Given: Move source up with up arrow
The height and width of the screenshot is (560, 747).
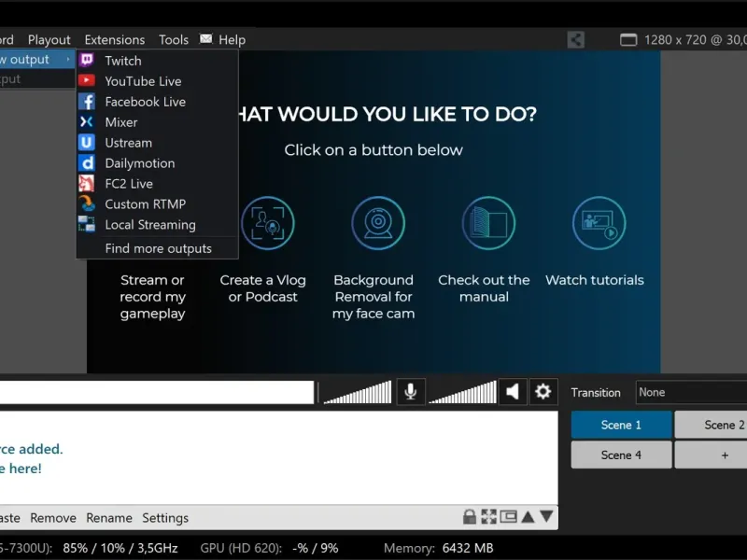Looking at the screenshot, I should [528, 517].
